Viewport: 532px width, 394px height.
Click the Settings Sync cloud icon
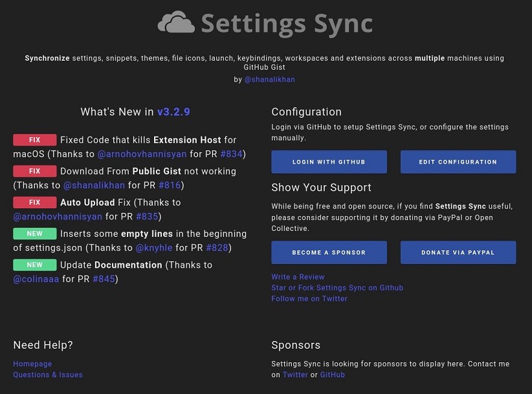pos(175,23)
